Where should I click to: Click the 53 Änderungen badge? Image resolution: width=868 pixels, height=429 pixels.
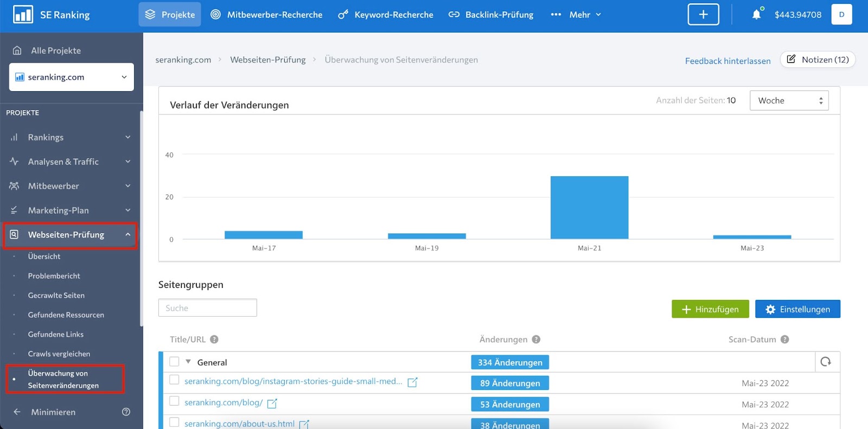[510, 404]
